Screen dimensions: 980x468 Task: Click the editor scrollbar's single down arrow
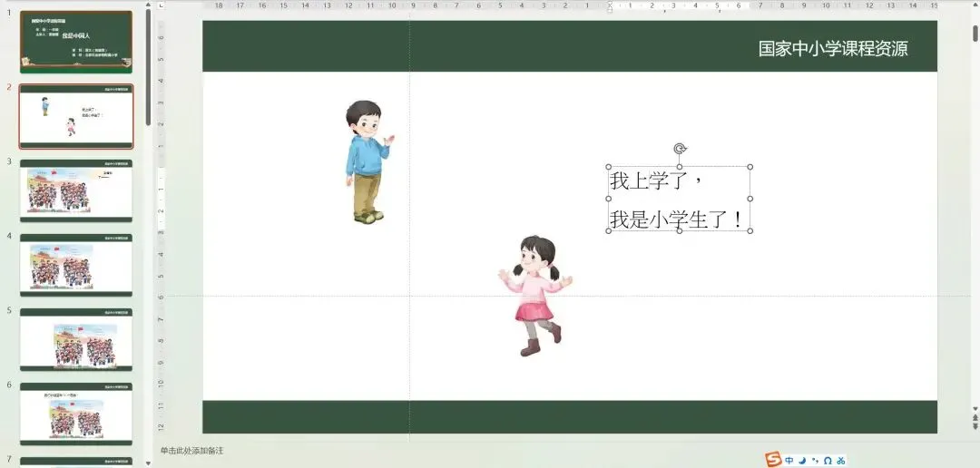coord(975,409)
